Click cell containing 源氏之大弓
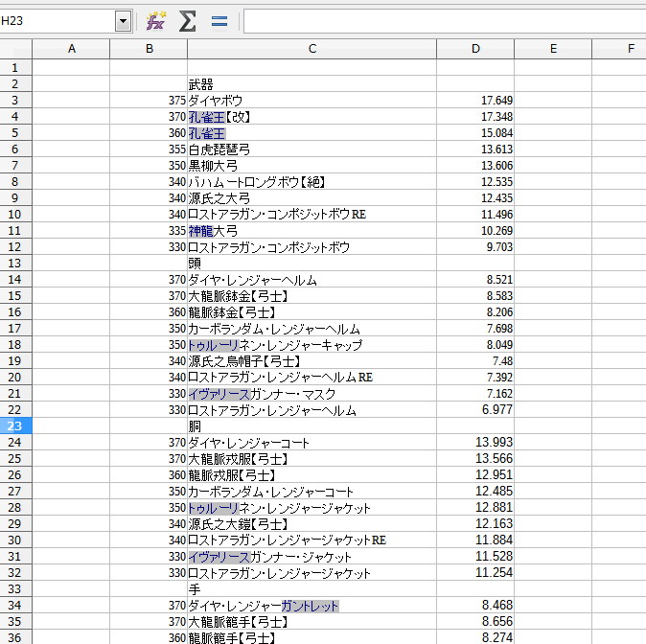 click(311, 197)
